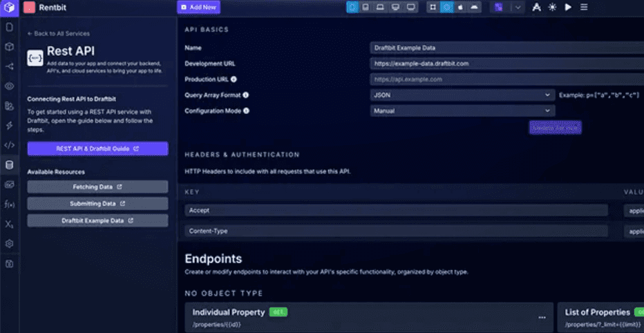Edit the Accept header key field
Viewport: 644px width, 333px height.
click(x=397, y=210)
